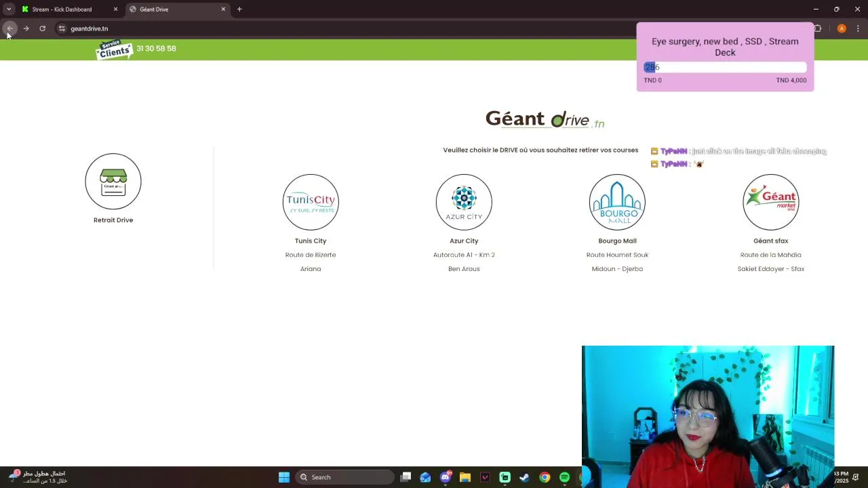Open Task View on the taskbar
Screen dimensions: 868x488
tap(406, 477)
